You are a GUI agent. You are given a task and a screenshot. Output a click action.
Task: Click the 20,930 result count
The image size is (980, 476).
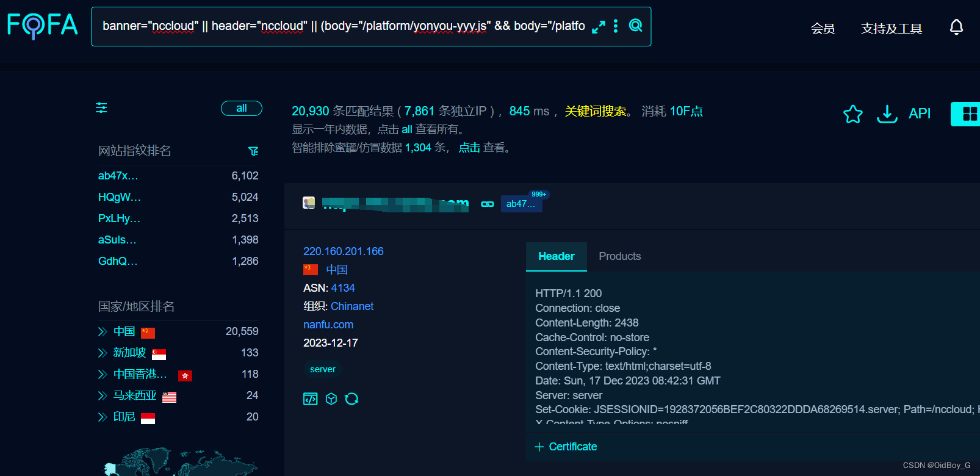pyautogui.click(x=311, y=111)
